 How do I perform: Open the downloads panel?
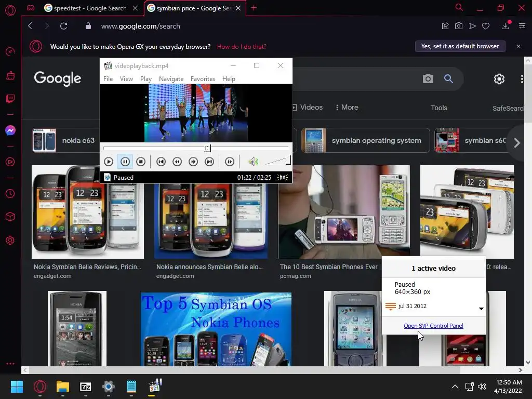(x=505, y=26)
